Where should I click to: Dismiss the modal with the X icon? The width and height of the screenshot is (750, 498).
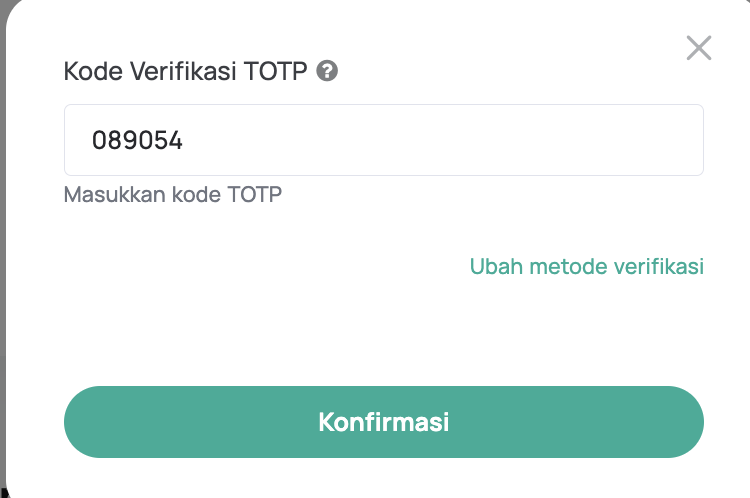tap(698, 48)
